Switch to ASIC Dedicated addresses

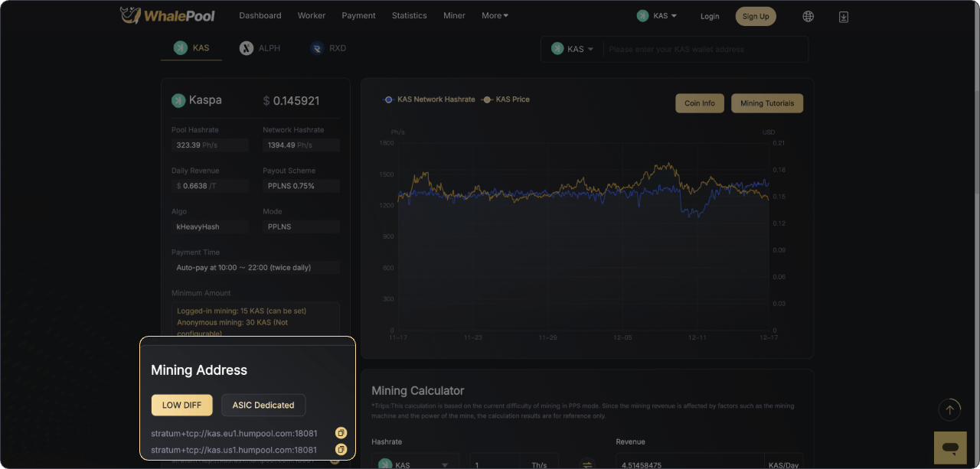click(x=263, y=405)
